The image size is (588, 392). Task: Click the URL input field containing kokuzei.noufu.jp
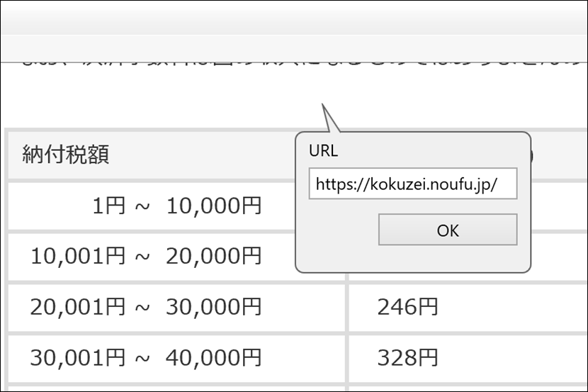[413, 184]
